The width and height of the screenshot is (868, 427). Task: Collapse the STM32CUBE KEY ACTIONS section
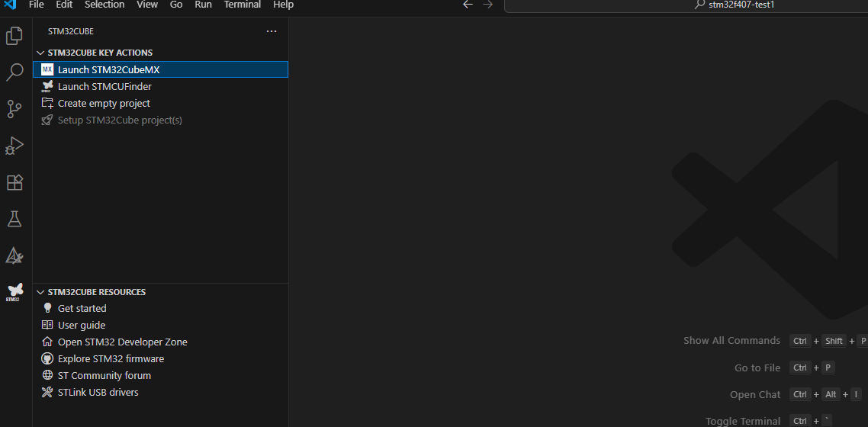(40, 53)
